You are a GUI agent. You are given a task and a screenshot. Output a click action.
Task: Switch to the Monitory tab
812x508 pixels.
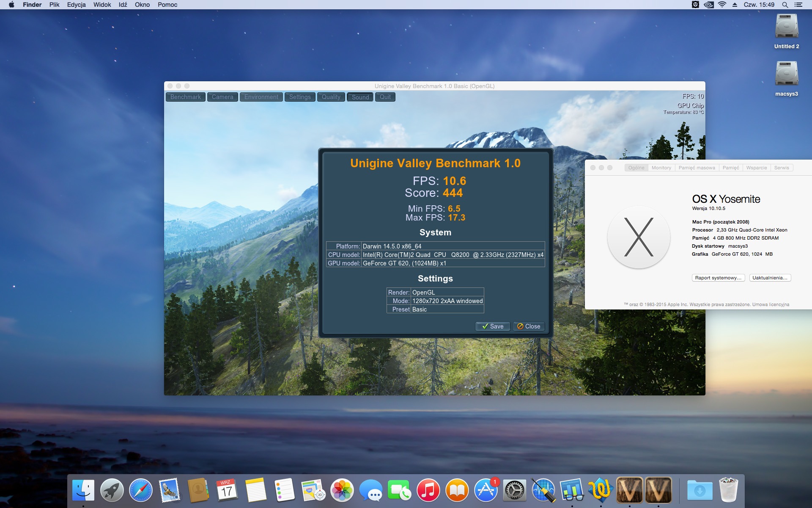(661, 168)
